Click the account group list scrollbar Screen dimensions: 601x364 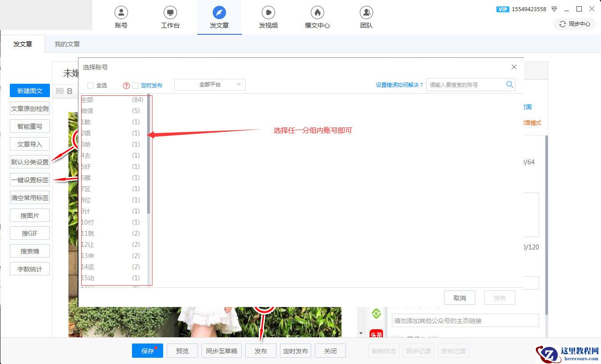pyautogui.click(x=148, y=155)
